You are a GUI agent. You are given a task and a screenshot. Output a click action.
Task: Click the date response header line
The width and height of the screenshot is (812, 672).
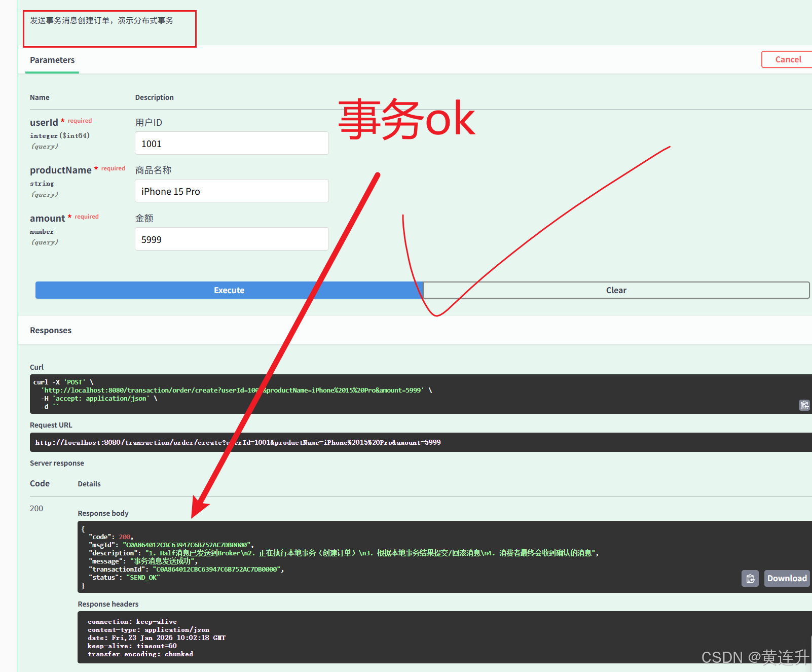(157, 638)
